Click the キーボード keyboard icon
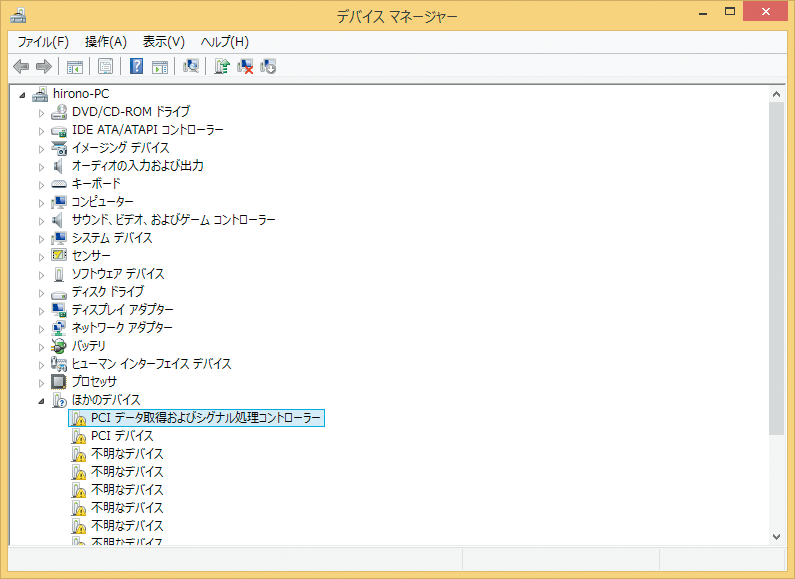Screen dimensions: 795x579 point(59,184)
